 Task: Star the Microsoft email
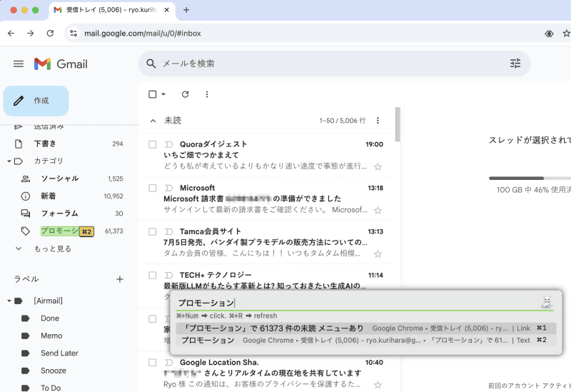click(x=378, y=211)
